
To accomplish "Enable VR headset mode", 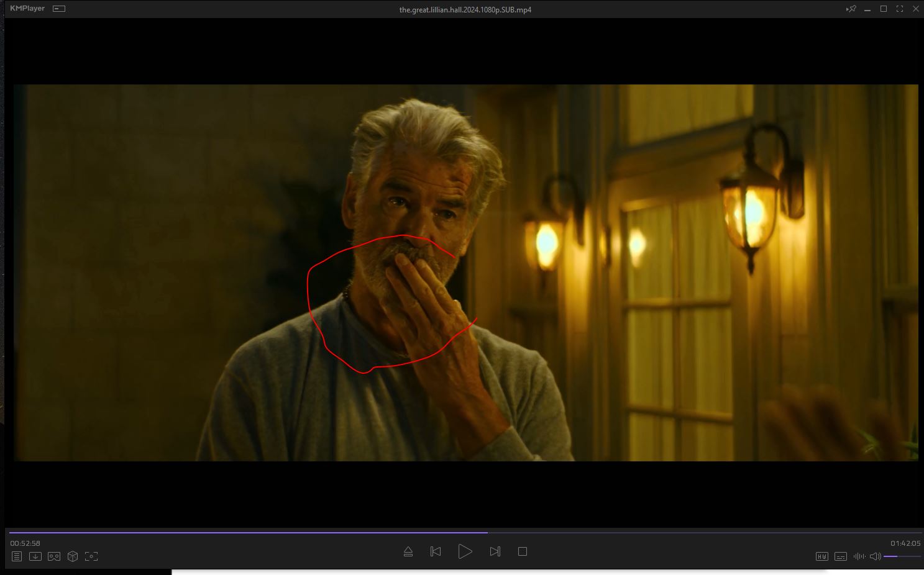I will pyautogui.click(x=54, y=556).
